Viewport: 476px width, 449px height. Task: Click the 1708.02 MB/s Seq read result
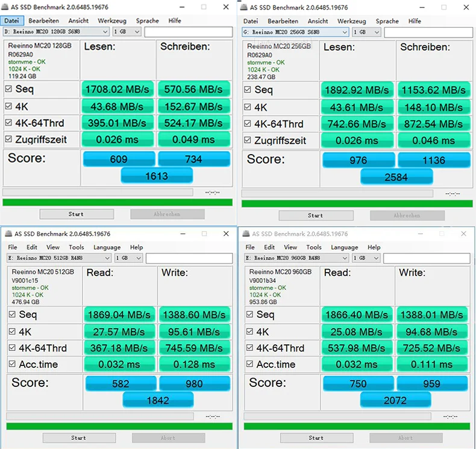117,89
